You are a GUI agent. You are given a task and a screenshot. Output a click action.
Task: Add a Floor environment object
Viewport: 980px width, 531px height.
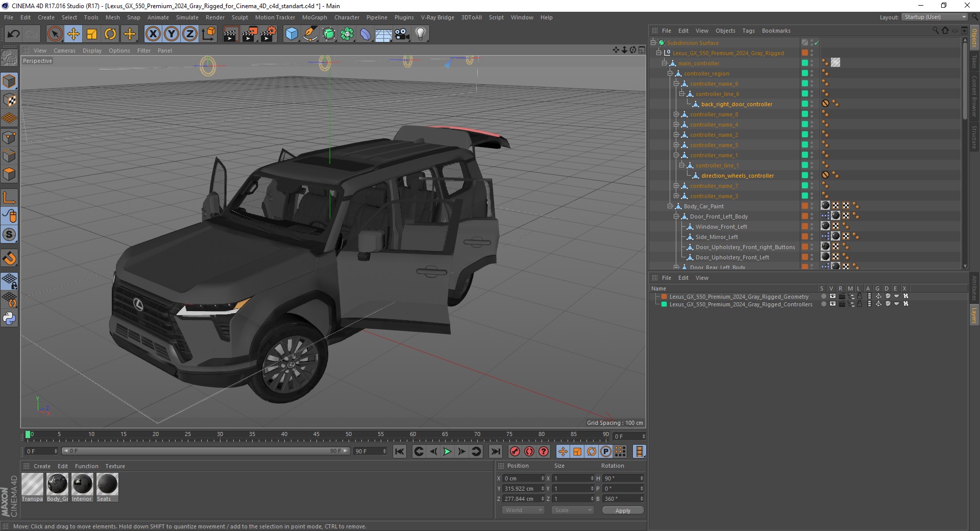point(384,34)
